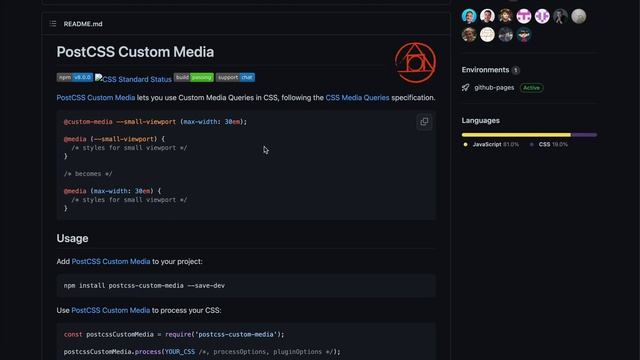Click the github-pages rocket icon
Viewport: 640px width, 360px height.
tap(466, 88)
